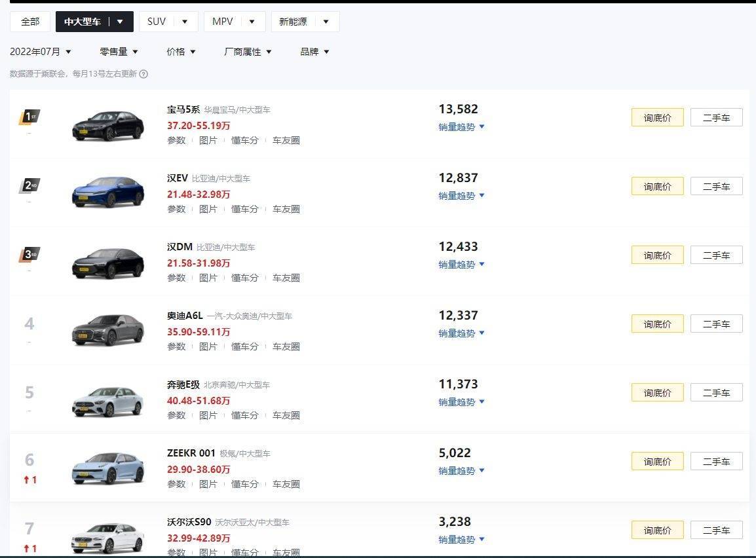Click 二手车 for 奔驰E级
Screen dimensions: 756x558
[x=717, y=393]
